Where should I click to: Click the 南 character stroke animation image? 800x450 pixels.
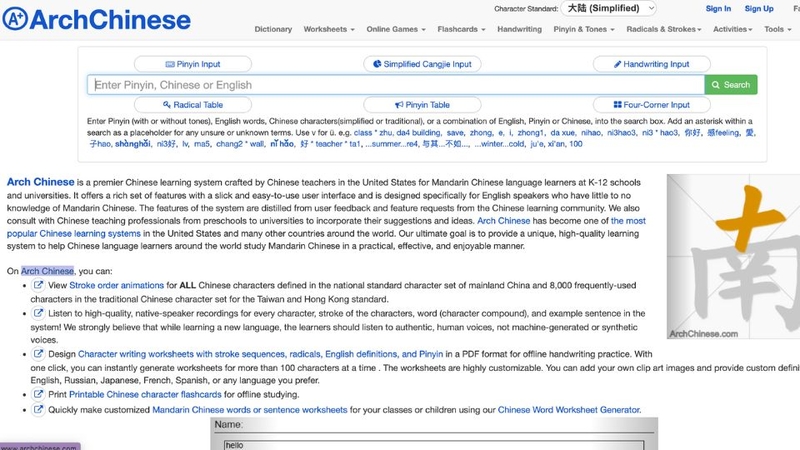733,256
